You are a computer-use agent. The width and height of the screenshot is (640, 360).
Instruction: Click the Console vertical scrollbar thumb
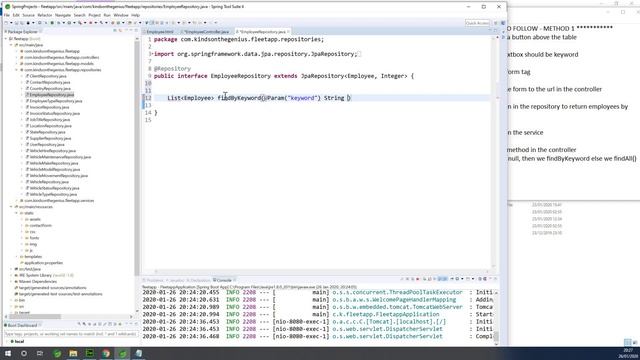496,336
